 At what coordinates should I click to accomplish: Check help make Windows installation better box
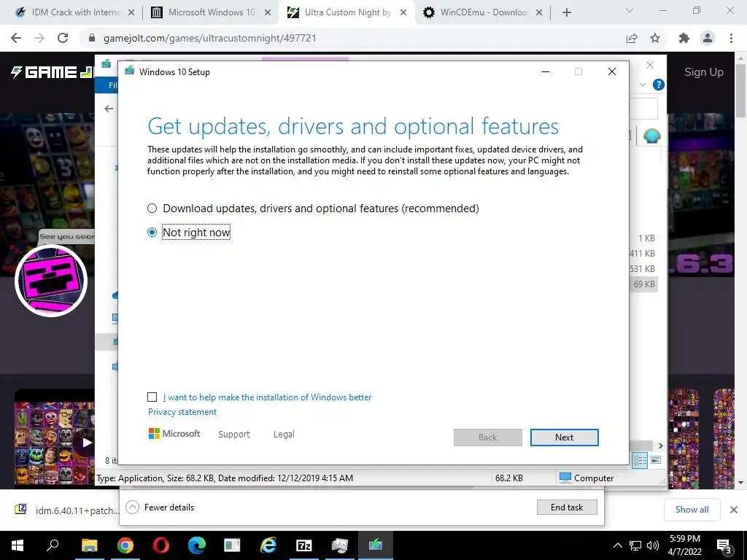[x=152, y=397]
